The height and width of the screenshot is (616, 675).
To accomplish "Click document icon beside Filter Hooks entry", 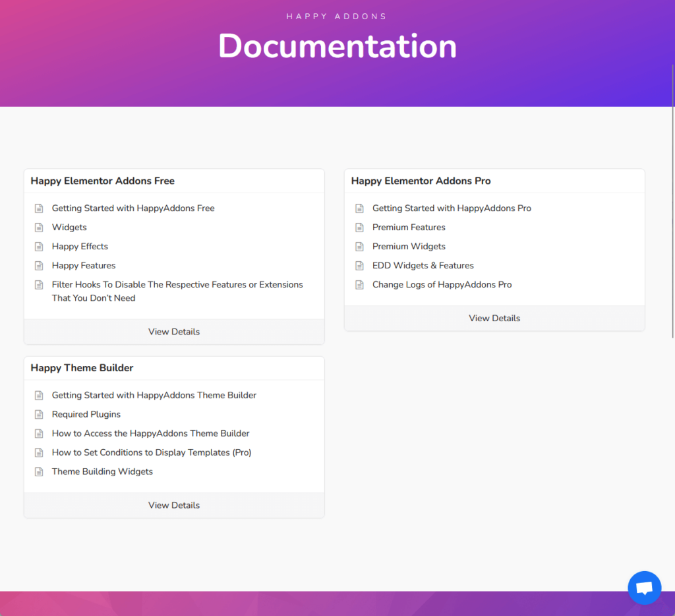I will (x=39, y=285).
